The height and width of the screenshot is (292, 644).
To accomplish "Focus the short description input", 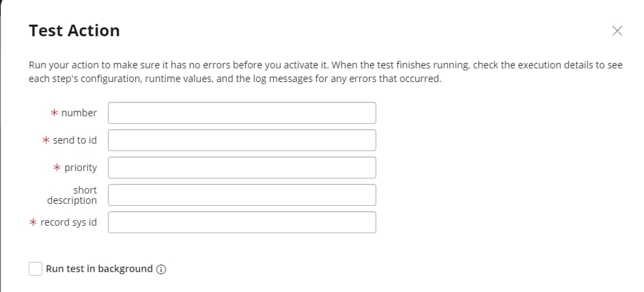I will pyautogui.click(x=242, y=195).
